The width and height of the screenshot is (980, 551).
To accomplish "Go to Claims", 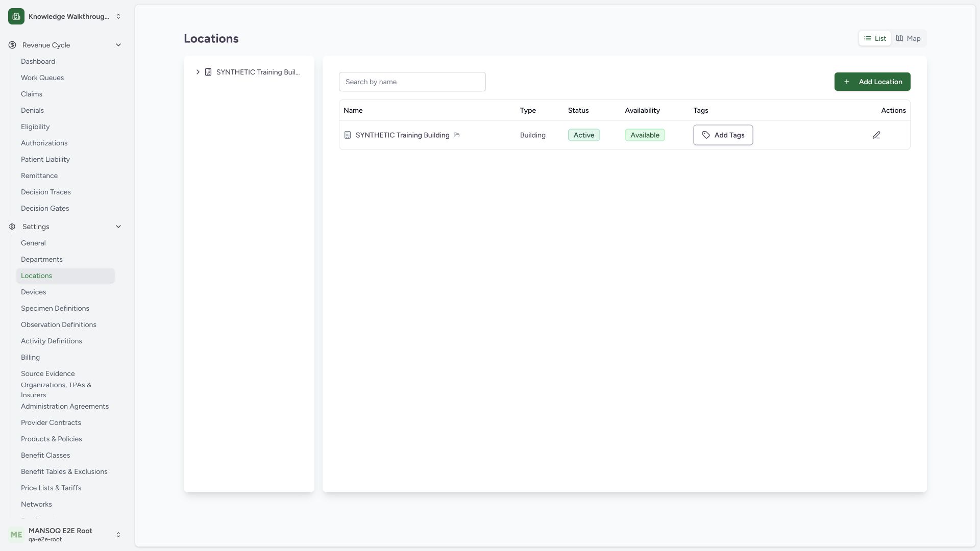I will click(x=65, y=94).
